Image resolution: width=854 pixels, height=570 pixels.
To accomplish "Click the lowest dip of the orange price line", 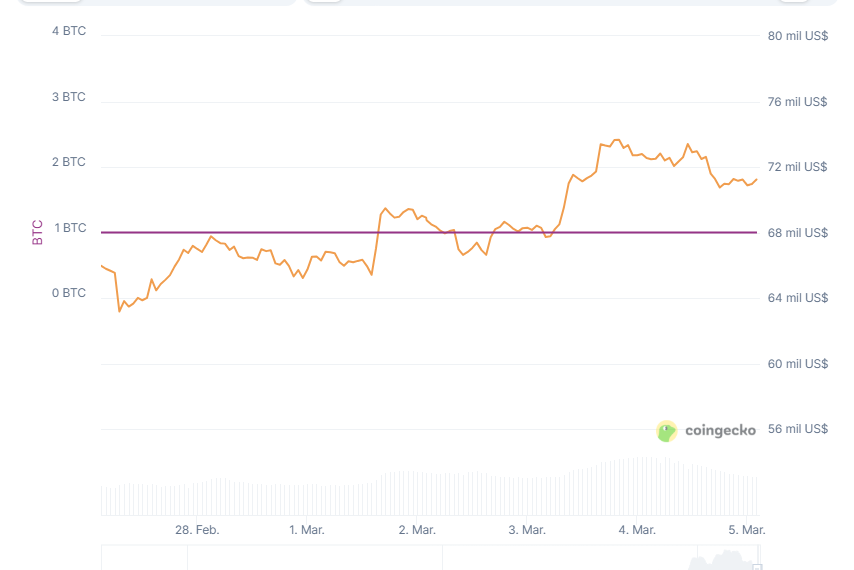I will [120, 311].
